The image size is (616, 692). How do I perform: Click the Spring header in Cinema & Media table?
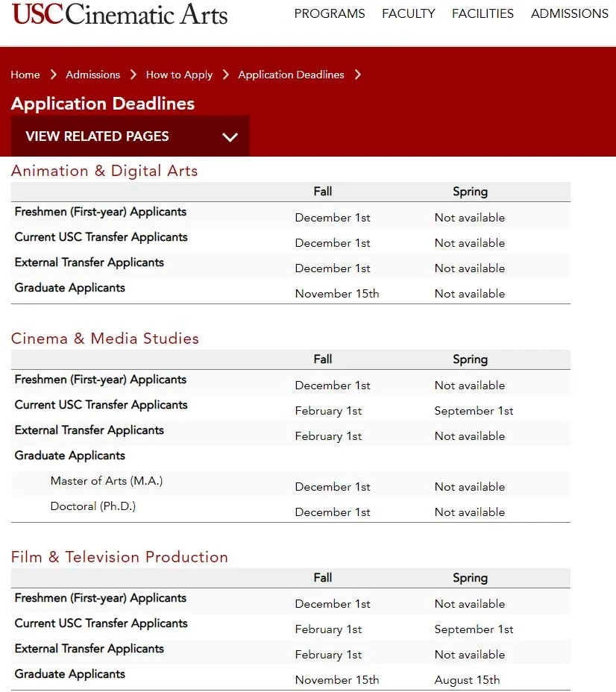click(x=470, y=359)
